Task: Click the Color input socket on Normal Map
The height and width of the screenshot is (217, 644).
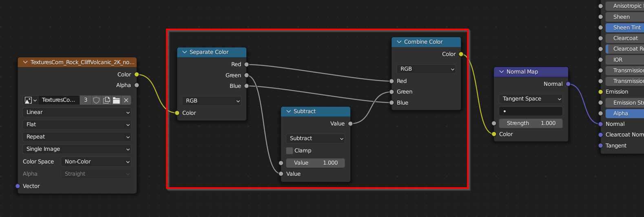Action: click(x=494, y=134)
